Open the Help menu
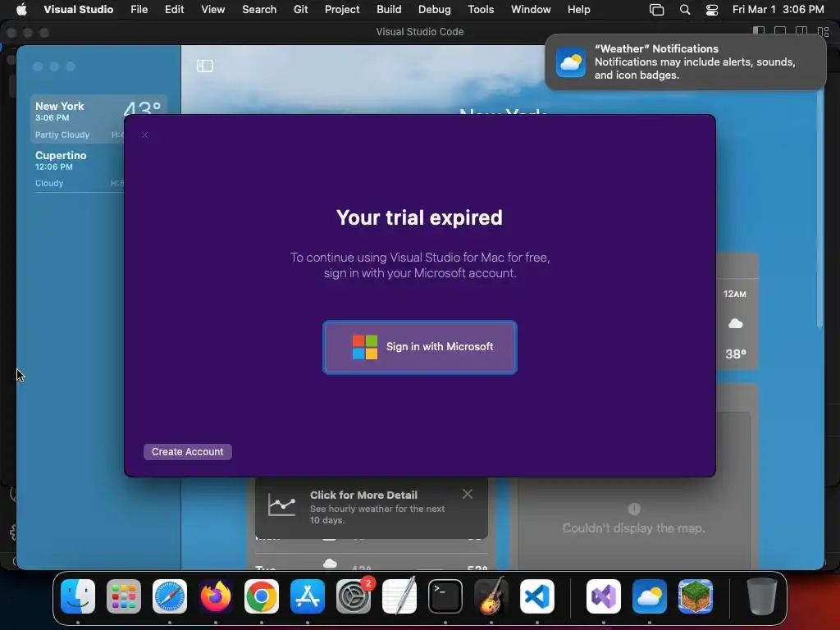 [x=578, y=9]
